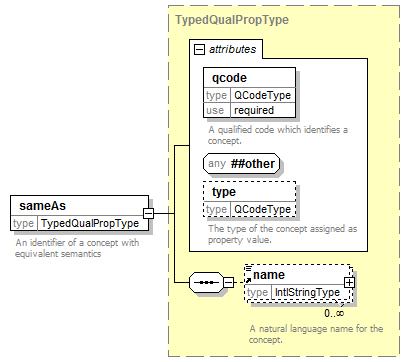Screen dimensions: 410x362
Task: Select the sequence compositor symbol
Action: coord(206,283)
